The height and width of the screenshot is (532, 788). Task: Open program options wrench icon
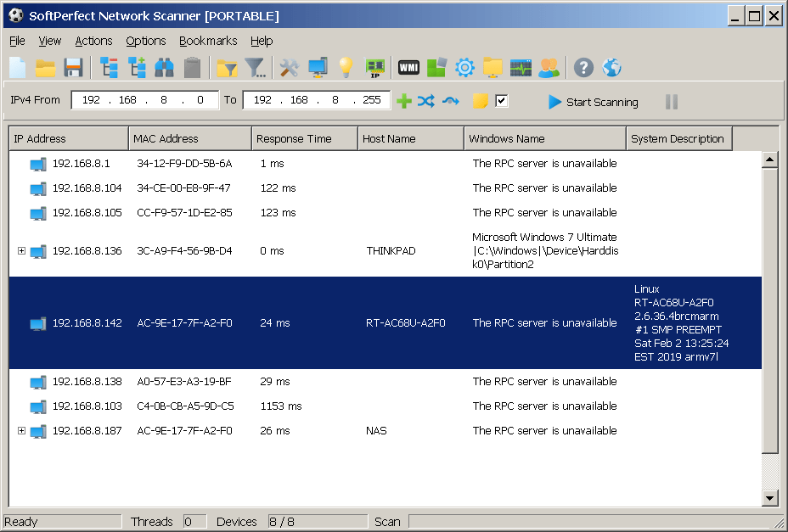[x=290, y=68]
